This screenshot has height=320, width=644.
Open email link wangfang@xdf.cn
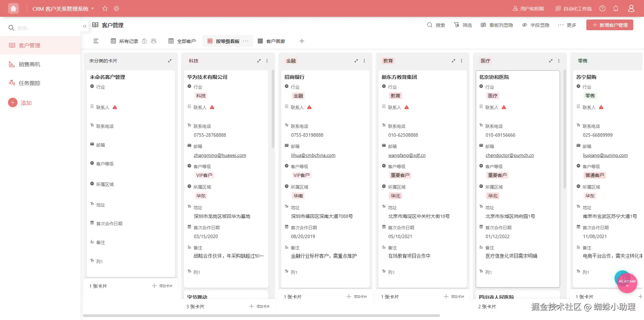[x=407, y=155]
